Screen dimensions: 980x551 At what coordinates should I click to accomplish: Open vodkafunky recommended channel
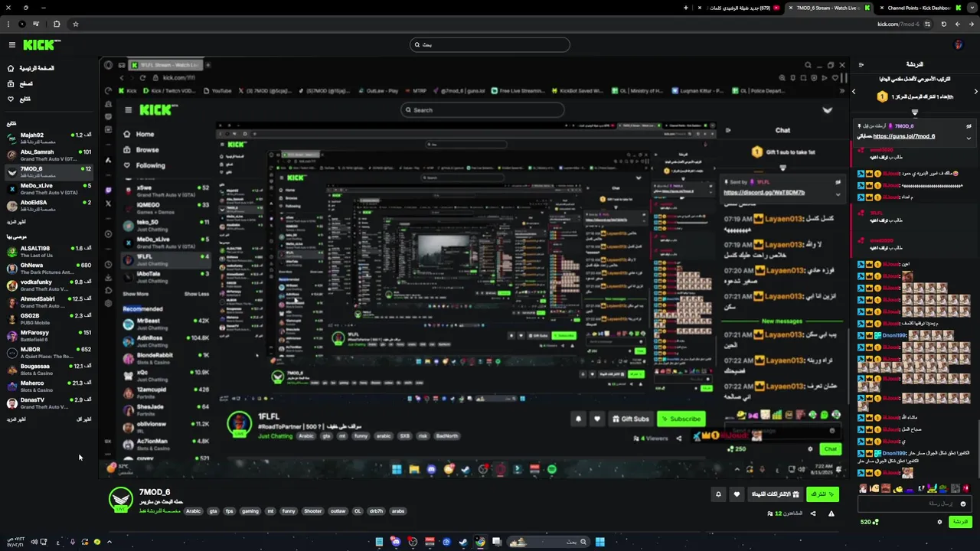pyautogui.click(x=49, y=285)
